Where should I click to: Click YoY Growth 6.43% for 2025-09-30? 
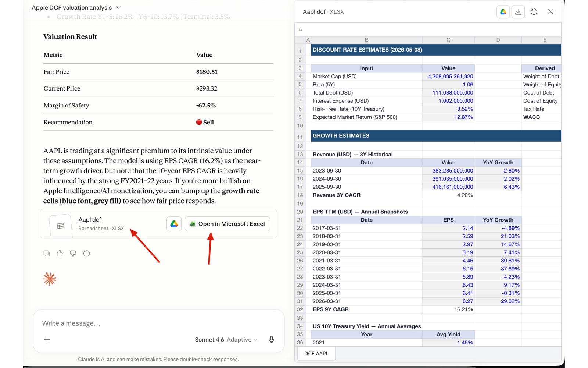pos(498,187)
